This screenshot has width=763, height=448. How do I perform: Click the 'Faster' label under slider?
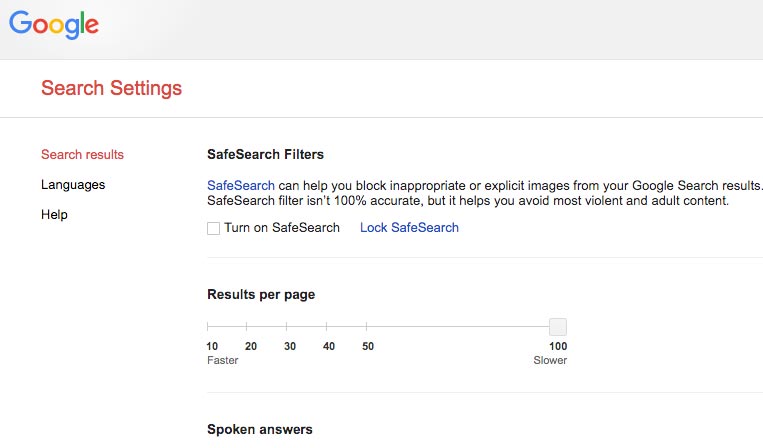pos(222,360)
